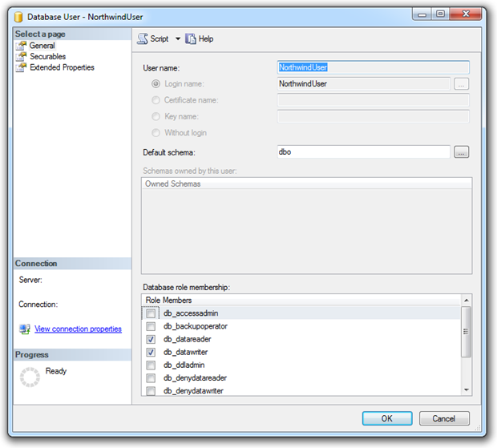Click the Script toolbar icon

[143, 38]
